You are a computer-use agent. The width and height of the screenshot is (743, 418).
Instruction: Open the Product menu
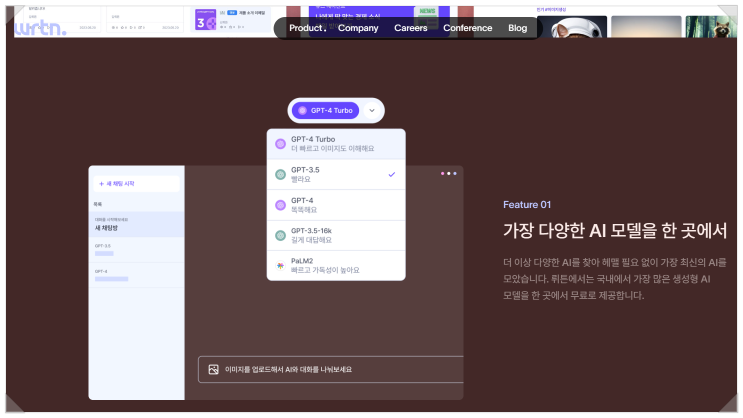[x=308, y=28]
